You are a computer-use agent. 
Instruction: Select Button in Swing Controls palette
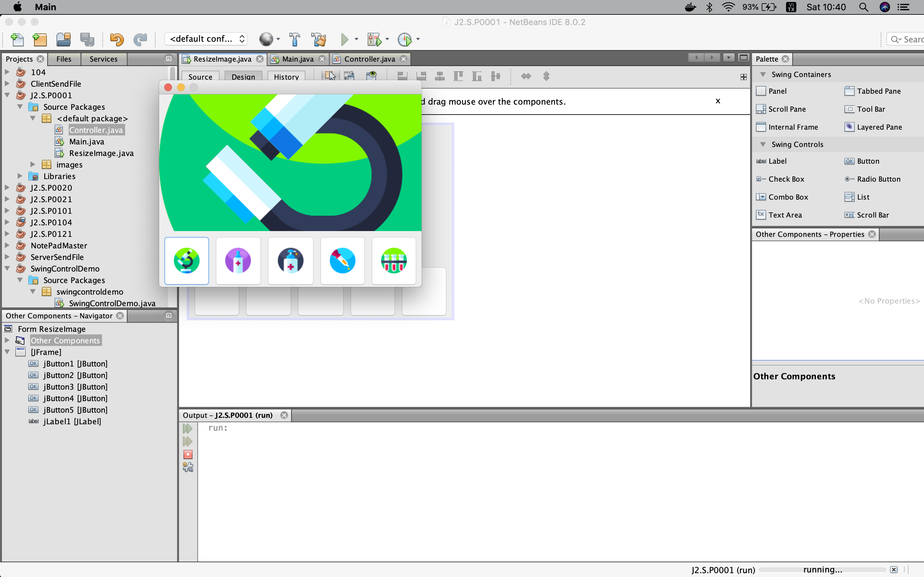[868, 161]
